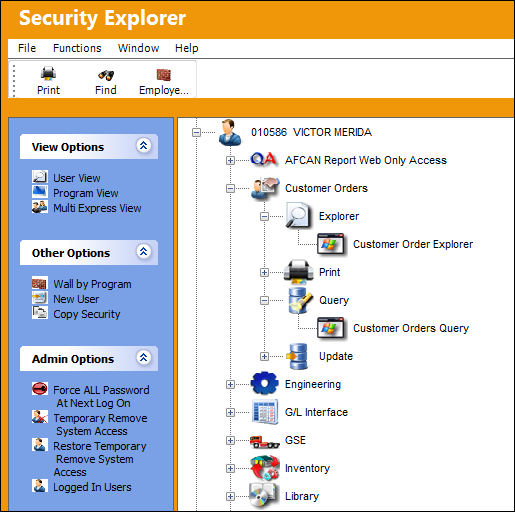Click the printer icon beside Print node
Screen dimensions: 515x512
[298, 272]
